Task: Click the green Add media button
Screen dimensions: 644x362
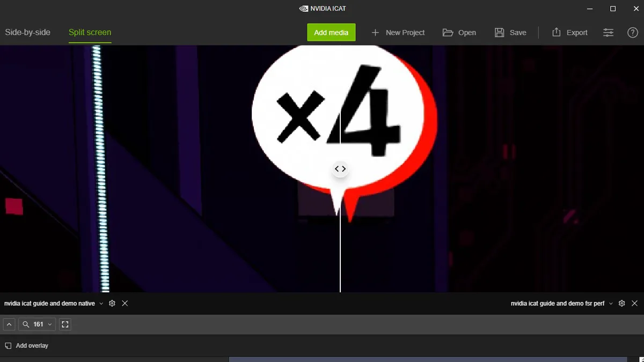Action: pyautogui.click(x=331, y=32)
